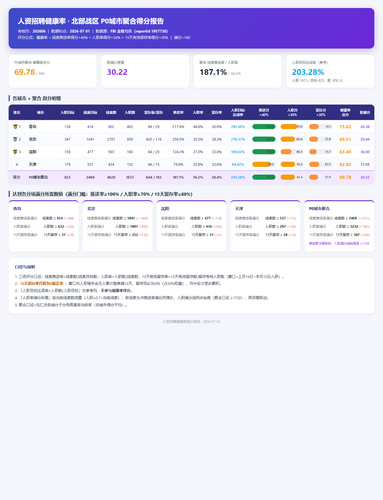Click 644 / 183 value in aggregate row
Viewport: 383px width, 500px height.
tap(153, 177)
